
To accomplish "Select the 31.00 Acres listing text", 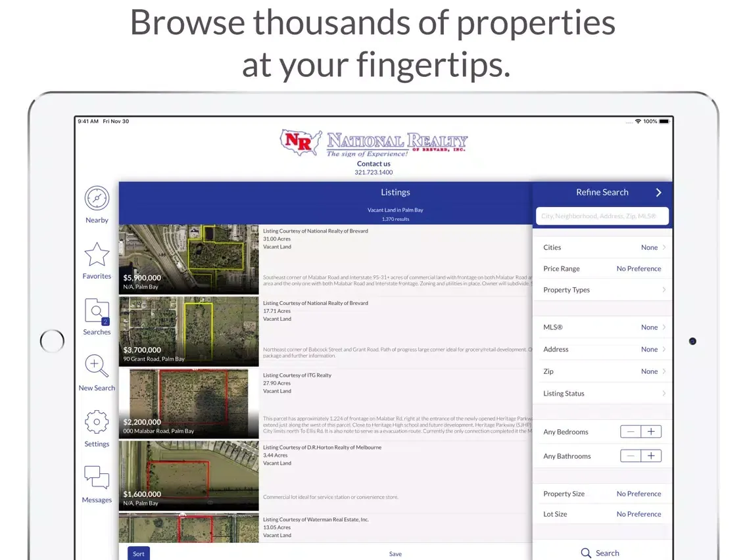I will (x=277, y=239).
